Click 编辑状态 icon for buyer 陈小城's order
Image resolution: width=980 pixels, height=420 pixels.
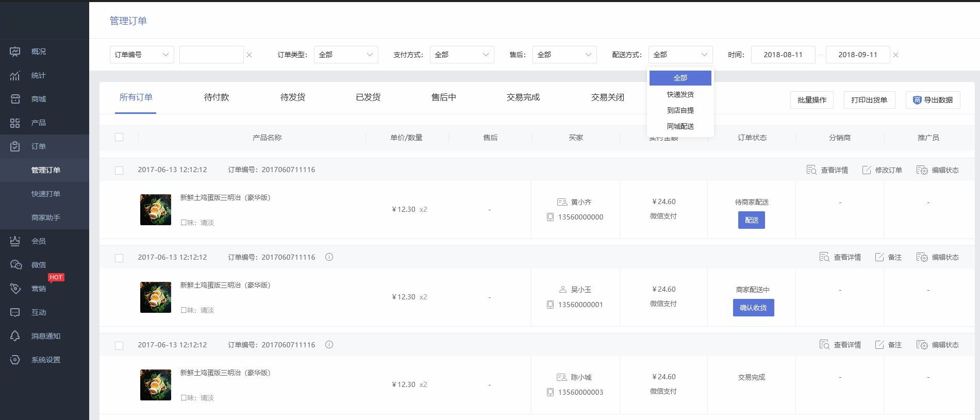(922, 345)
